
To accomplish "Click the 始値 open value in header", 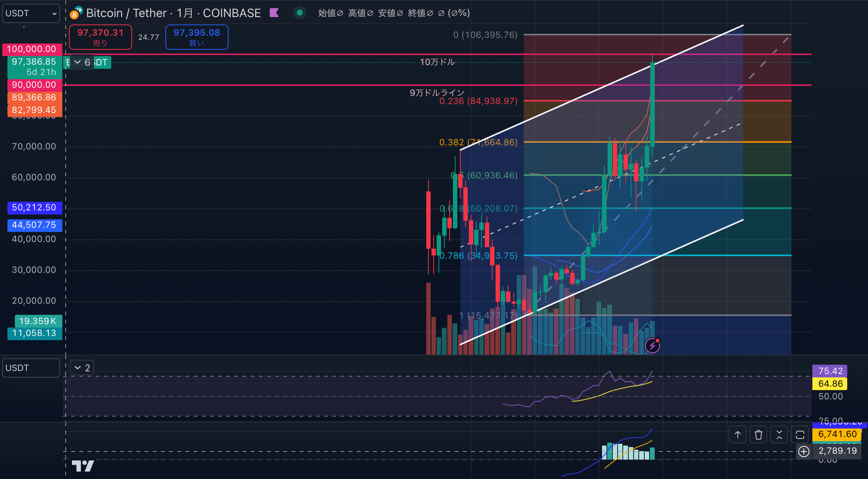I will click(331, 13).
